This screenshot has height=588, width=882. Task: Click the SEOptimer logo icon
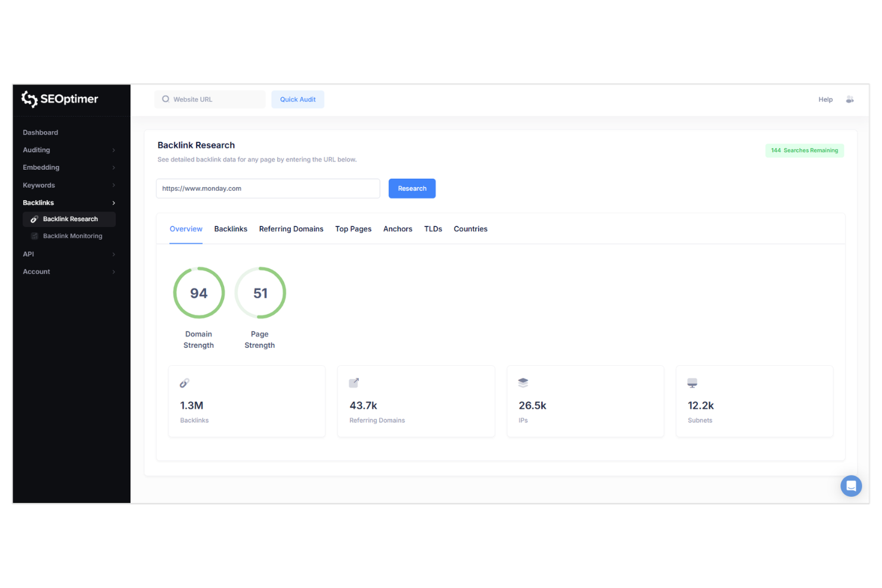(x=30, y=99)
